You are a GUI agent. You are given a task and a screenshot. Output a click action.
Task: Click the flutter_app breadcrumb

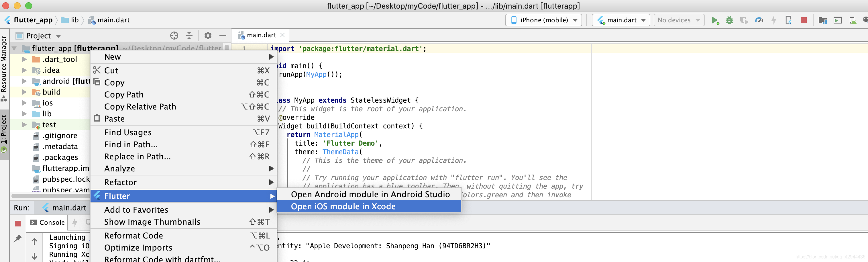tap(29, 20)
